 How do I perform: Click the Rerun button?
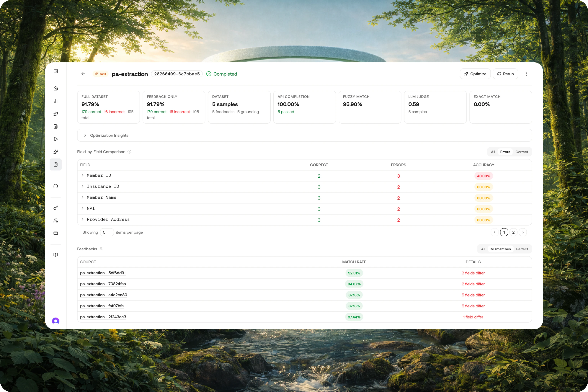pos(505,74)
